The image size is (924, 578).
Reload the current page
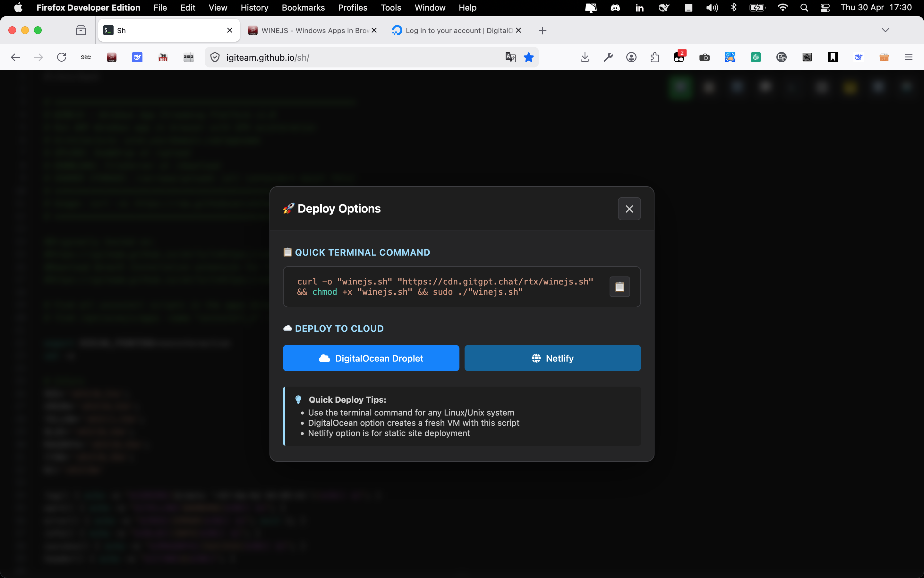[62, 57]
